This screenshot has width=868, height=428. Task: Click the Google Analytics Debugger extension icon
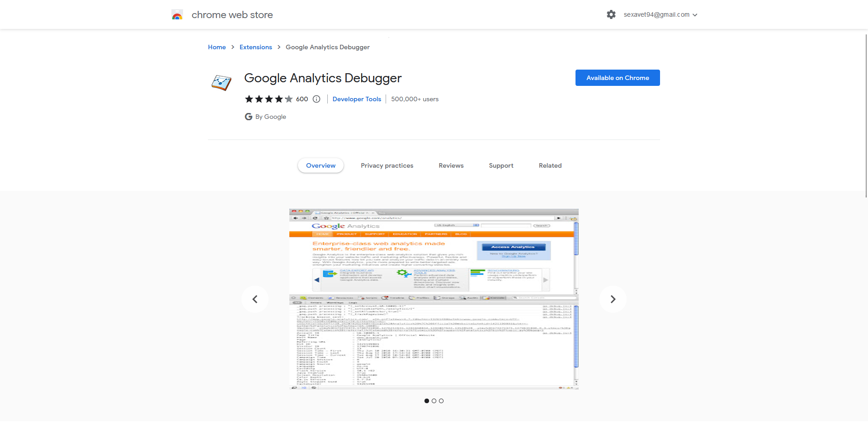[222, 83]
